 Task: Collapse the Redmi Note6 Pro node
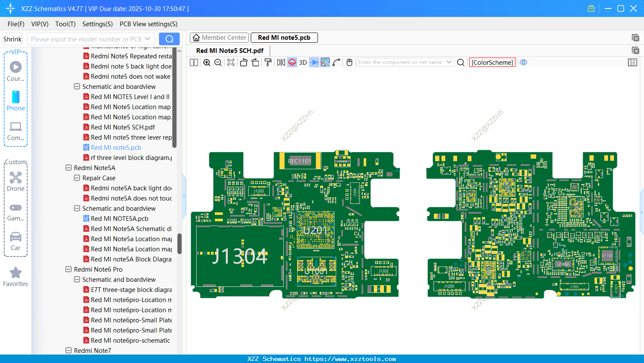click(x=69, y=269)
